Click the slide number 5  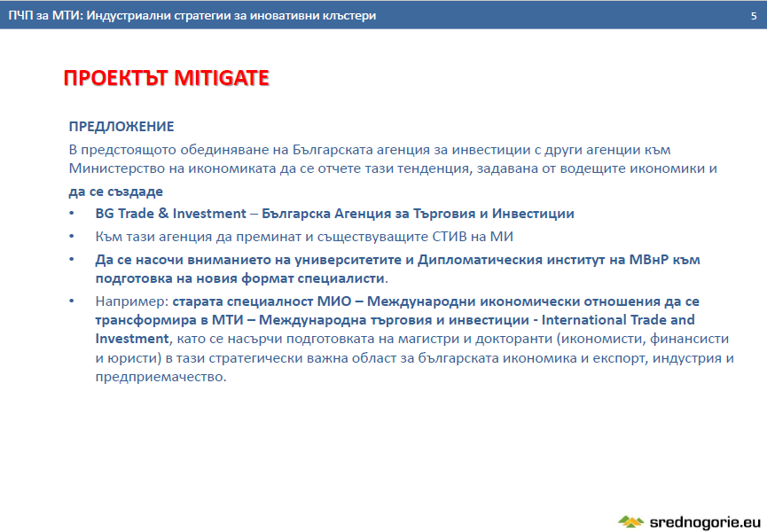point(754,16)
